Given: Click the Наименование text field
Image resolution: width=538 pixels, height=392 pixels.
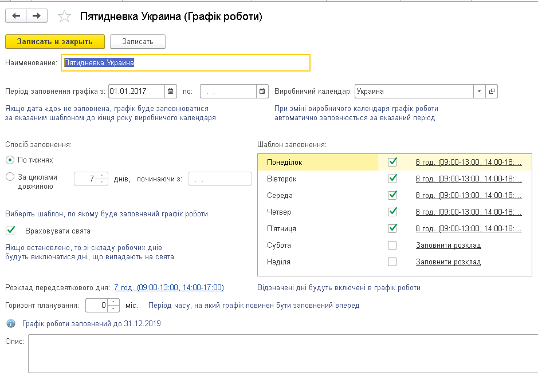Looking at the screenshot, I should 186,63.
